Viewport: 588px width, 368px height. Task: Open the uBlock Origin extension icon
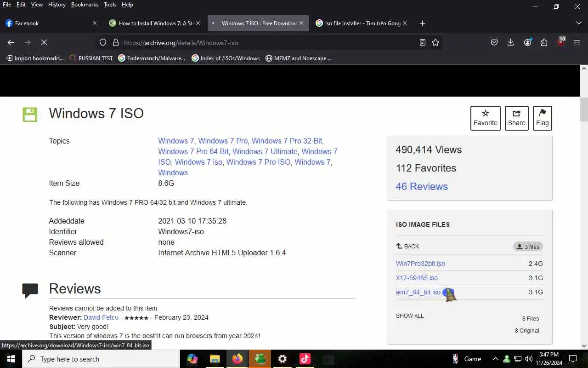(560, 42)
